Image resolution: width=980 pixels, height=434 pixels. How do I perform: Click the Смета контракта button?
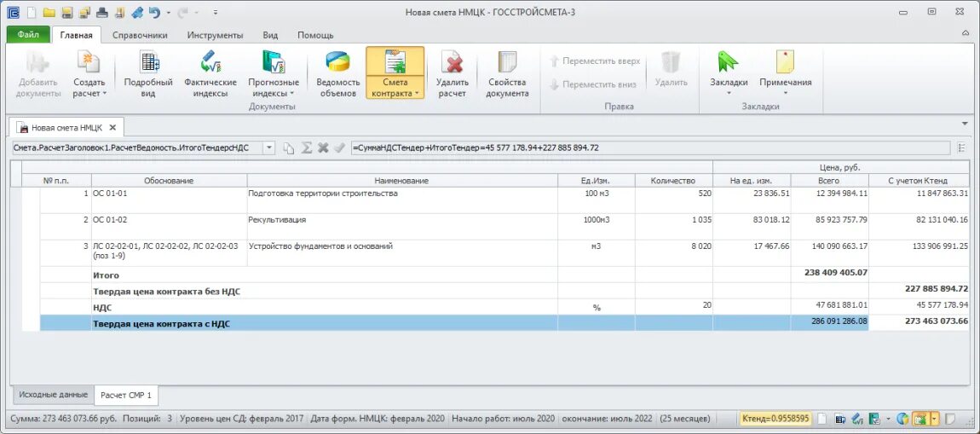click(x=395, y=74)
